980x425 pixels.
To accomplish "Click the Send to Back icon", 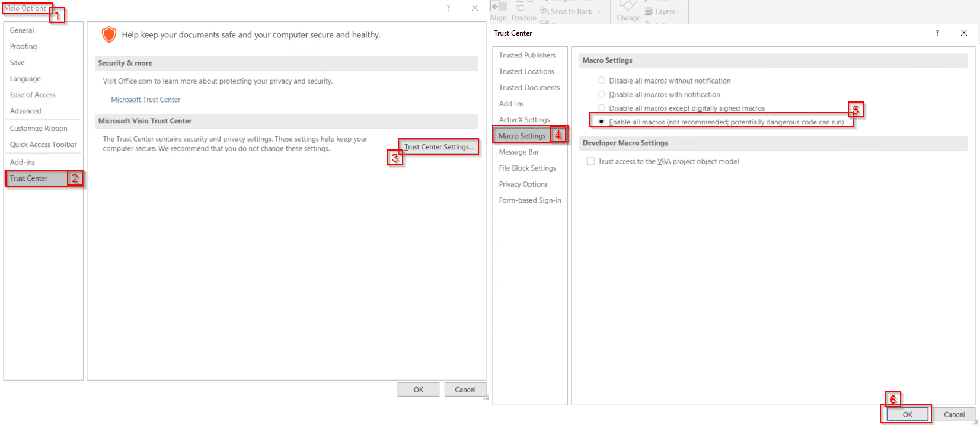I will 544,11.
